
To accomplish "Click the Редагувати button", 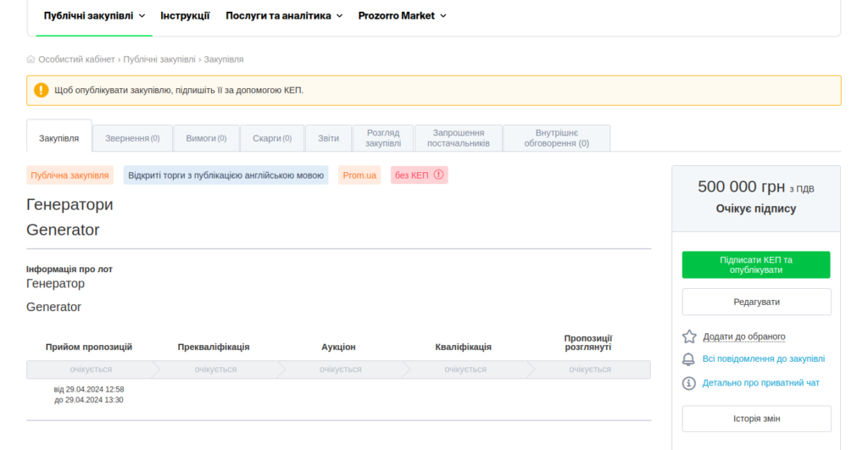I will 756,302.
